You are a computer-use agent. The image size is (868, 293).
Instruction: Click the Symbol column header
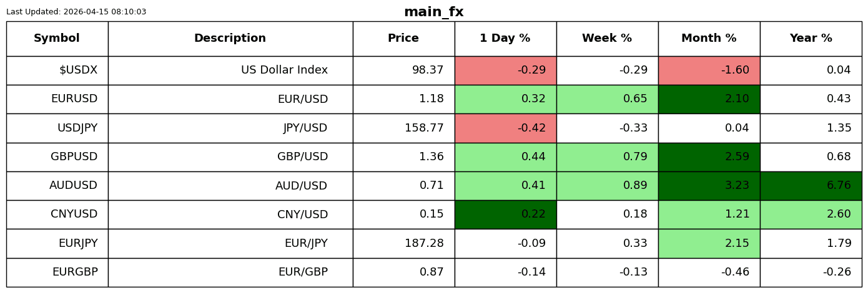[x=57, y=39]
